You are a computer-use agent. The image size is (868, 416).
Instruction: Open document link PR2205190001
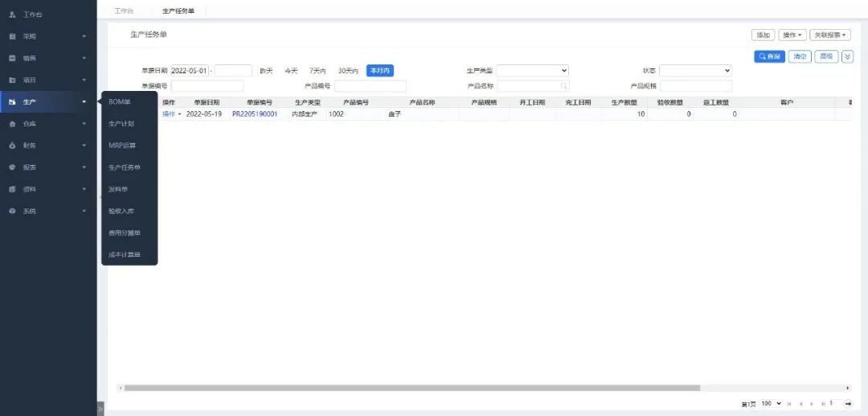coord(255,114)
